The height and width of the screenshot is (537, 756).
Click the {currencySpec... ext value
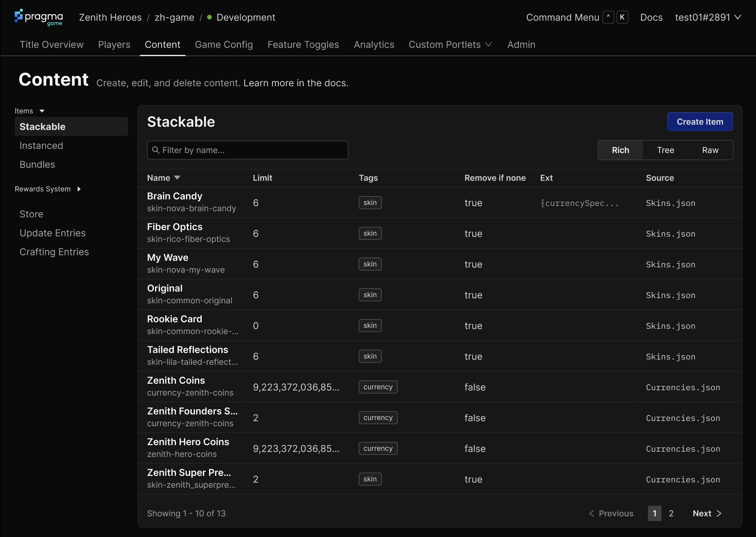tap(579, 203)
